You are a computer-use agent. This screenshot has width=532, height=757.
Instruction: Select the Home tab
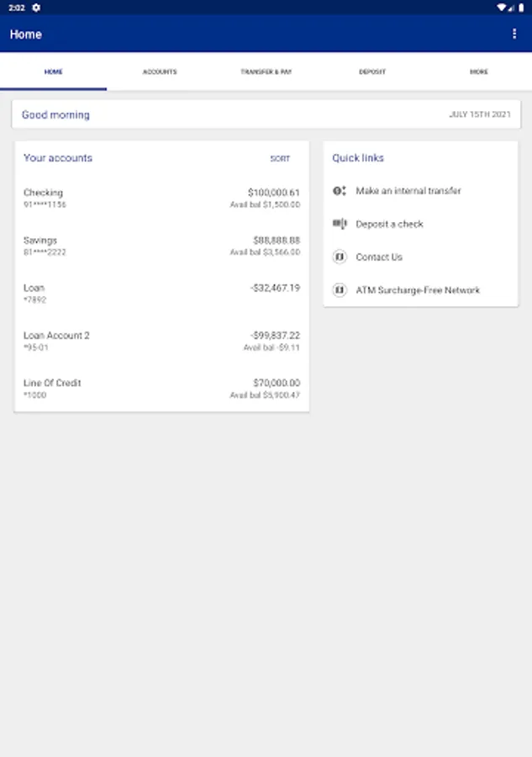[53, 72]
